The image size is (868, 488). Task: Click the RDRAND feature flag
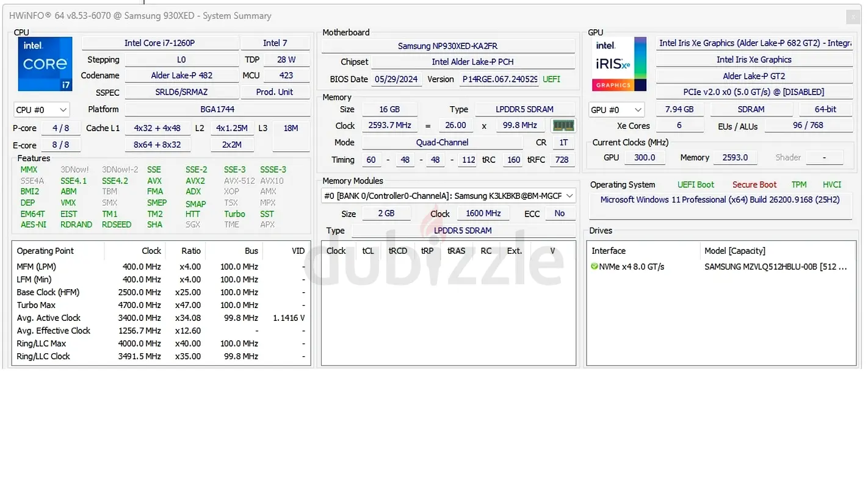click(76, 224)
